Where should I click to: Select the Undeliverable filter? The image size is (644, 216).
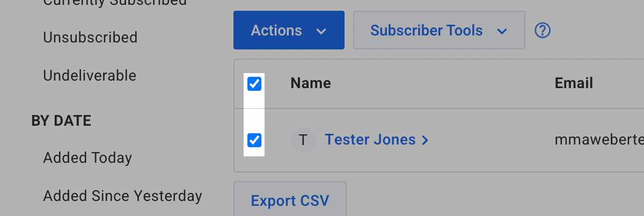pyautogui.click(x=90, y=76)
